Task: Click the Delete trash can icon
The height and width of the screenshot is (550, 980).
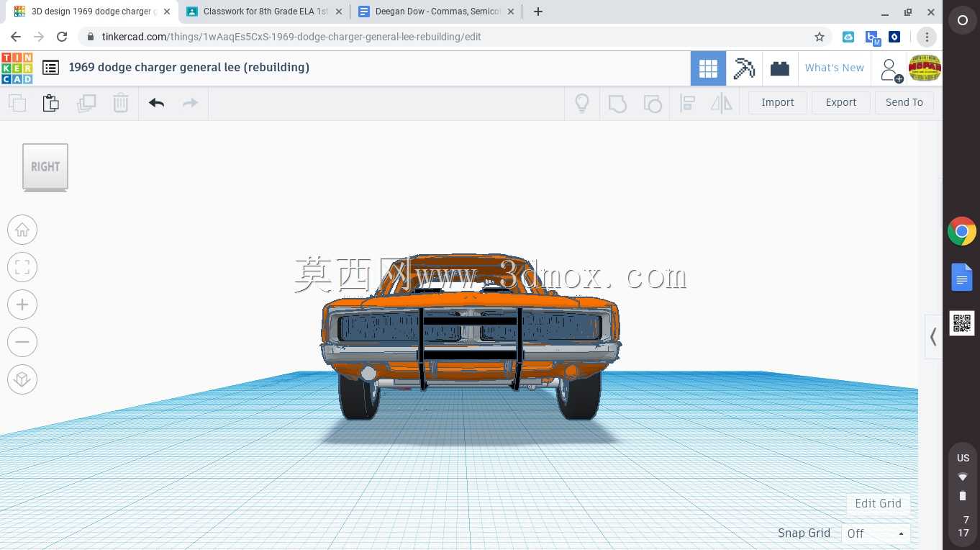Action: click(121, 103)
